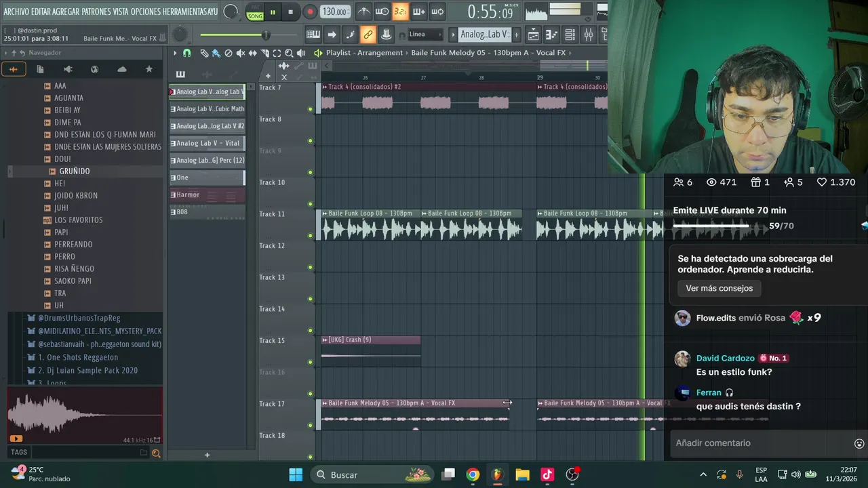
Task: Mute Track 7 via its green dot
Action: [x=311, y=109]
